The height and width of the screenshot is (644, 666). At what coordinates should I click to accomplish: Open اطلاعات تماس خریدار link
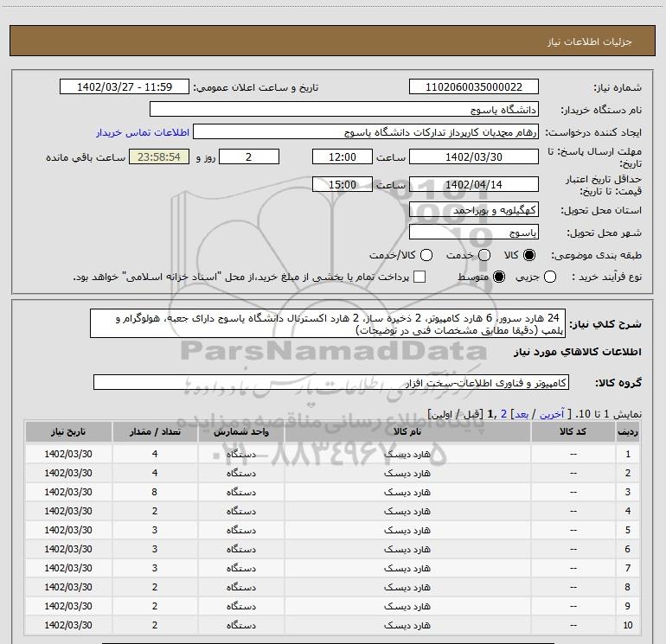[143, 132]
